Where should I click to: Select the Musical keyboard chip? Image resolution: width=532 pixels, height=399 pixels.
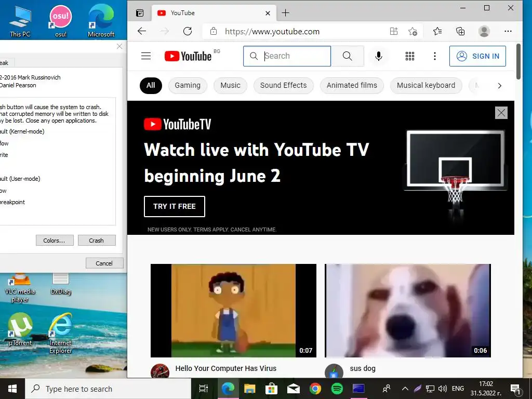(x=426, y=86)
